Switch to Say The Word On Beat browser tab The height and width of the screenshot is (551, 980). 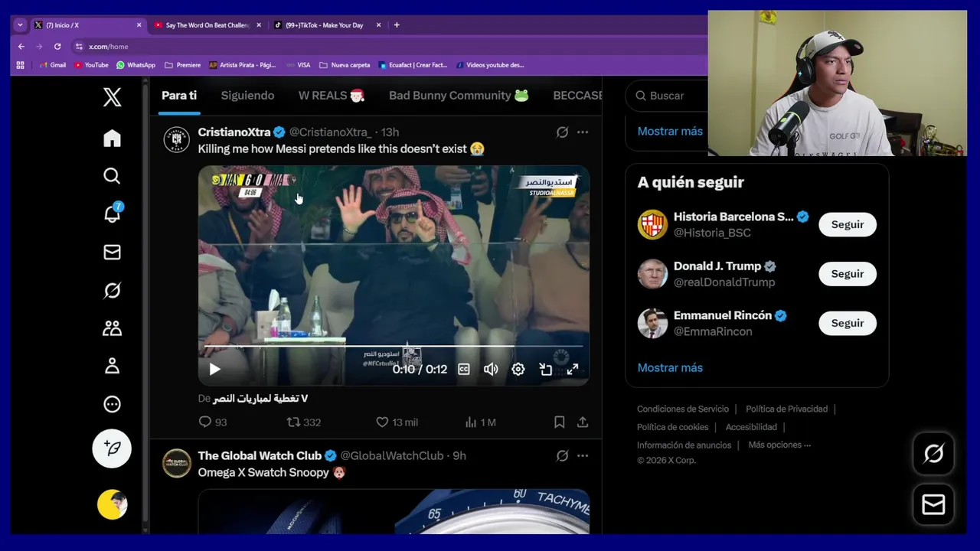[x=207, y=25]
